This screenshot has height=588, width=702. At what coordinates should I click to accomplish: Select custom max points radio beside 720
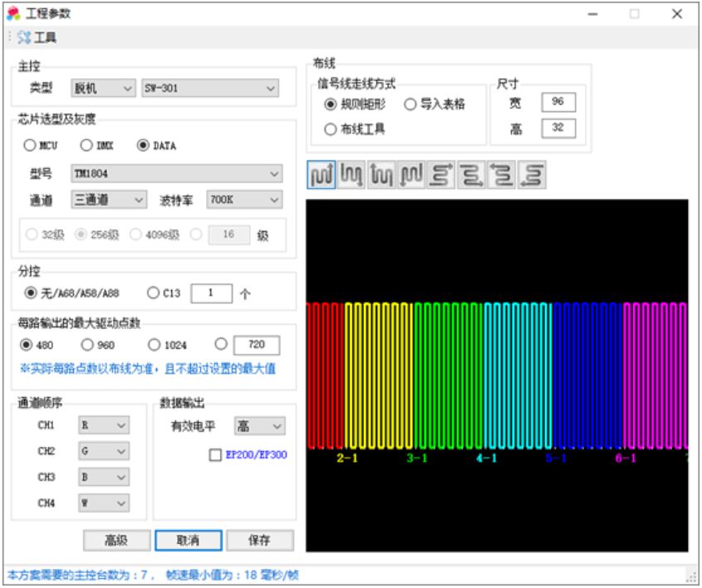click(221, 344)
